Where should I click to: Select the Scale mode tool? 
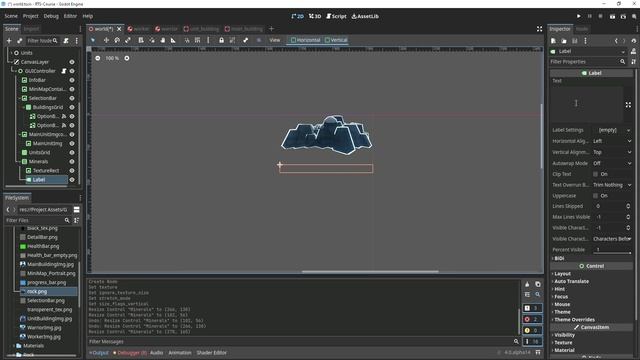[x=128, y=40]
